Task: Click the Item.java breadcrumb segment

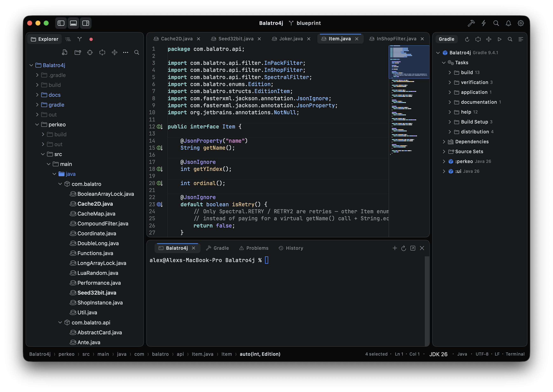Action: point(203,354)
